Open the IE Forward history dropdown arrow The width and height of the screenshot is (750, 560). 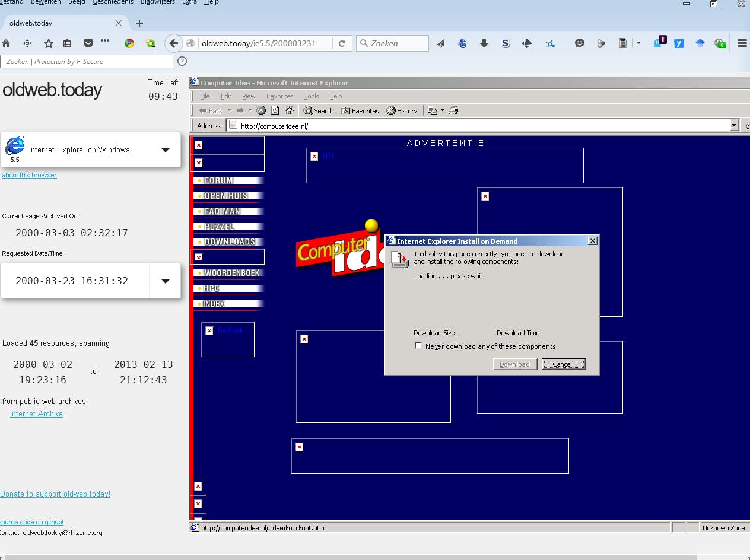[x=250, y=110]
